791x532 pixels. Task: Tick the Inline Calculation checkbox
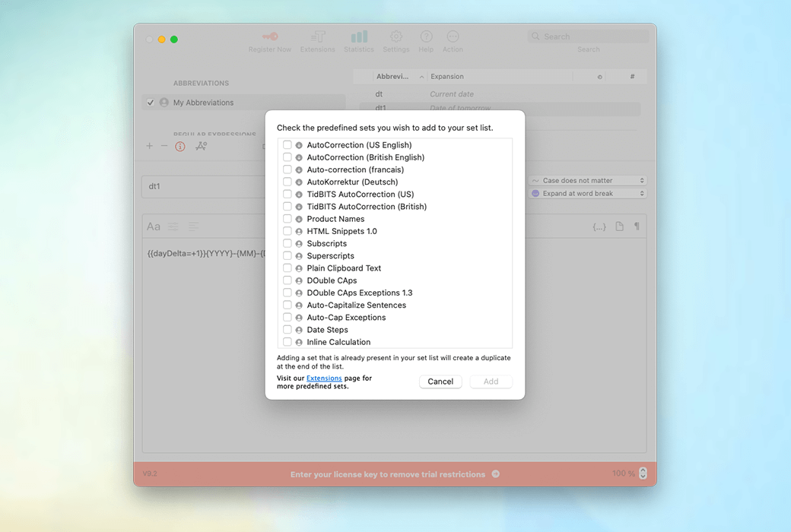point(287,342)
